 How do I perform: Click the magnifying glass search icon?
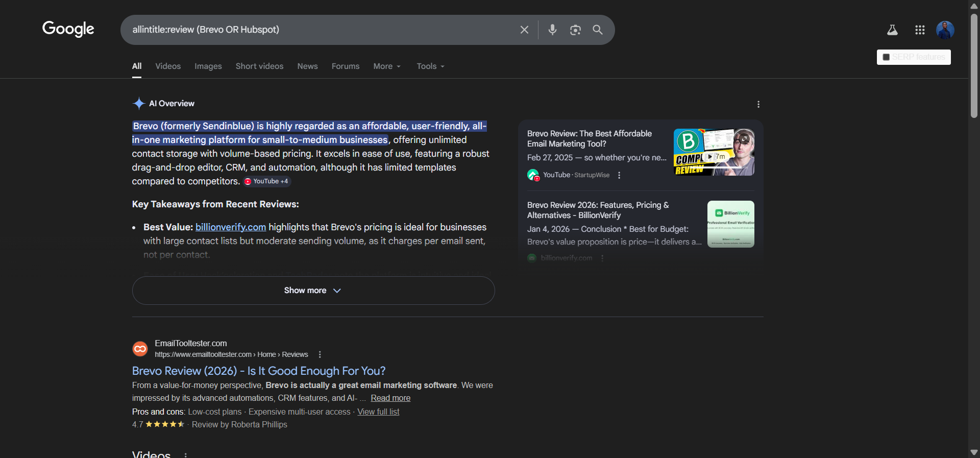click(x=598, y=30)
